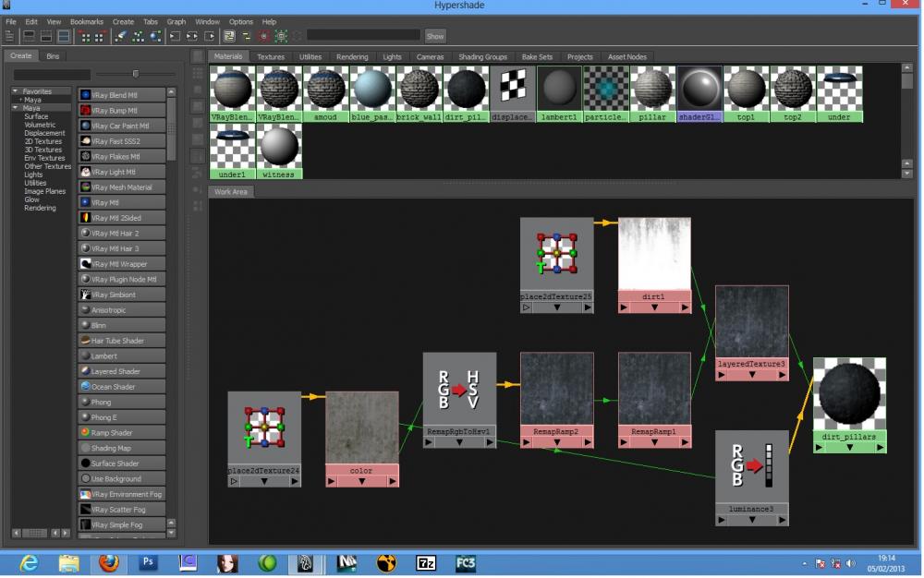Open the color node down-arrow menu

click(362, 481)
